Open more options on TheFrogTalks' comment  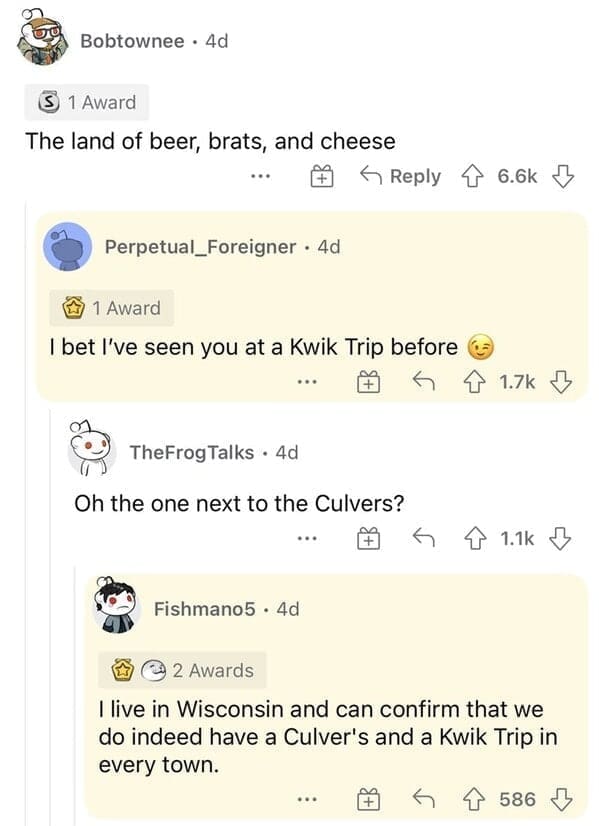[307, 538]
